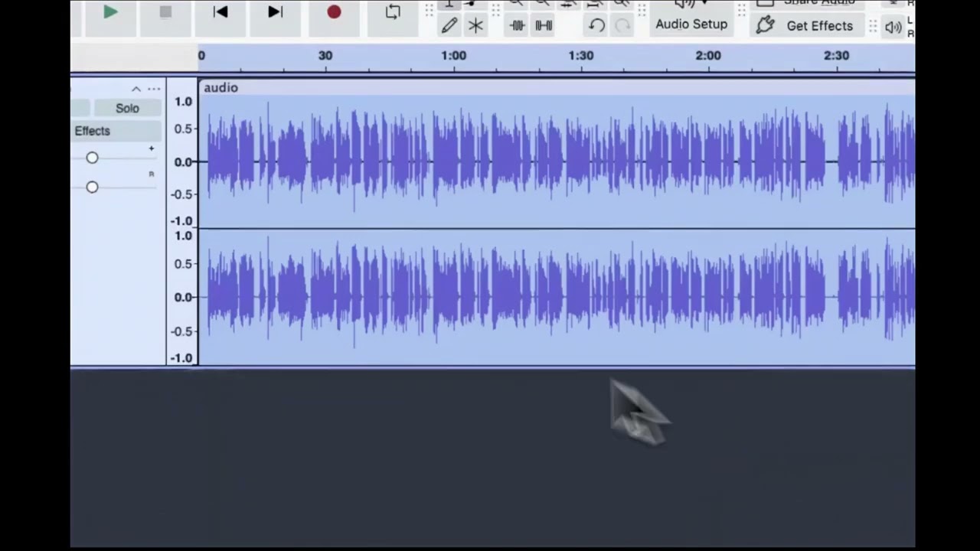Open the track Effects panel

tap(93, 131)
